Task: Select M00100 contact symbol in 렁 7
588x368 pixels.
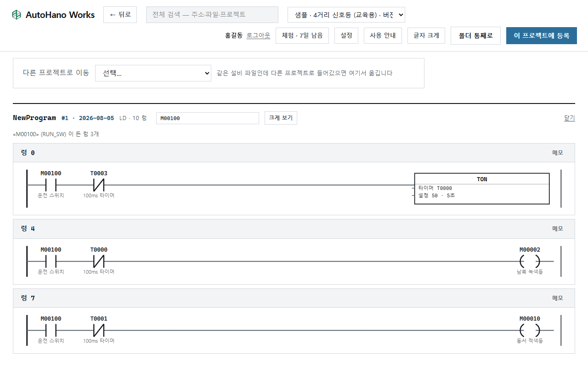Action: pos(51,330)
